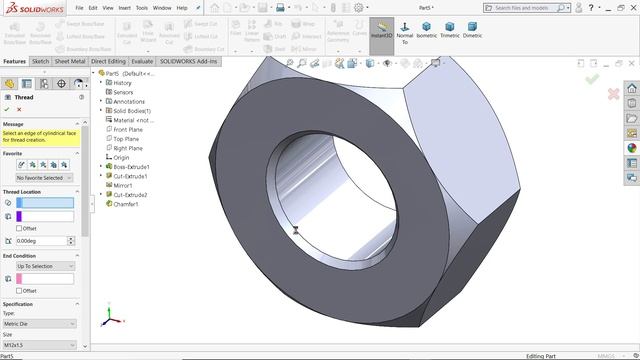Select the Isometric view
The image size is (640, 360).
point(427,30)
